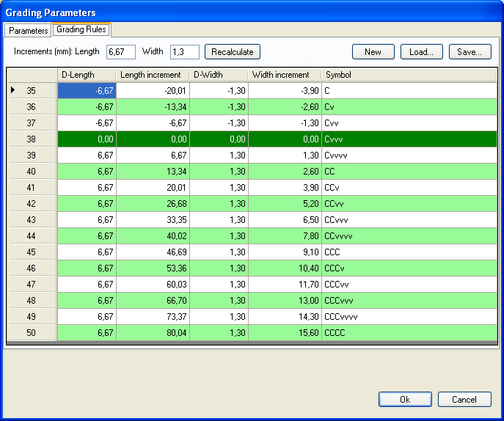Click Width increment cell 9,10

(285, 252)
